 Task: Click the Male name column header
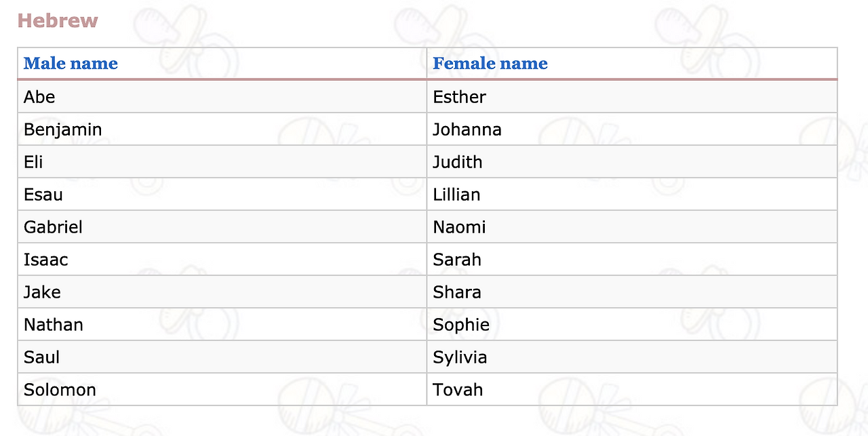point(71,64)
